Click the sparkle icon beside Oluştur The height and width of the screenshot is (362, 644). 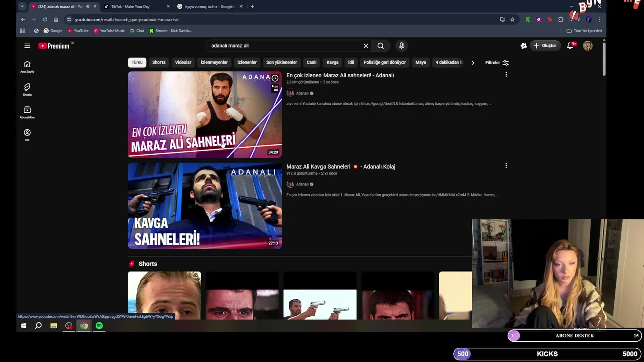(524, 46)
